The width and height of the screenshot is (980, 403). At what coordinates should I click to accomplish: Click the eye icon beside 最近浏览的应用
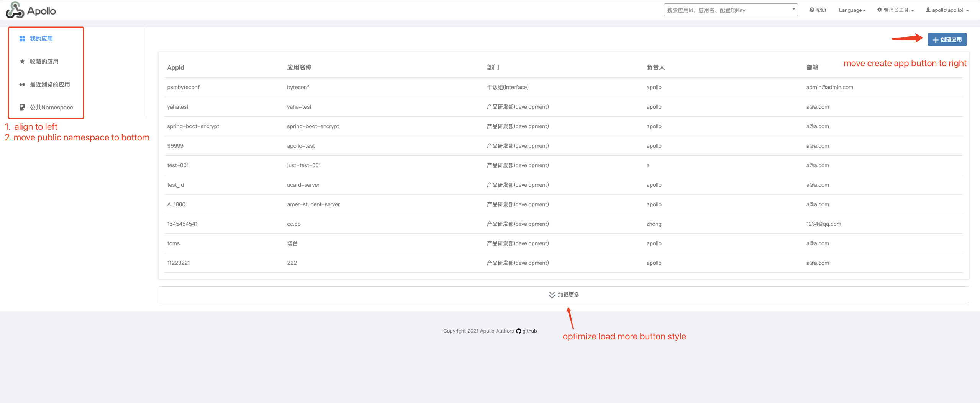(x=22, y=85)
